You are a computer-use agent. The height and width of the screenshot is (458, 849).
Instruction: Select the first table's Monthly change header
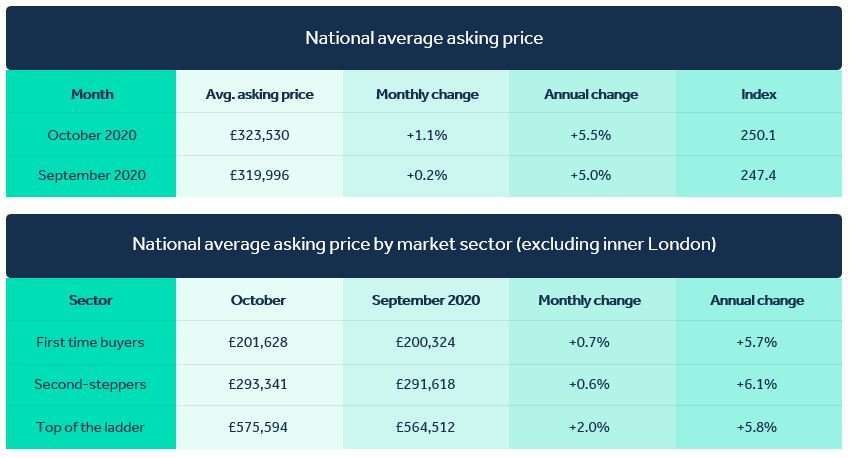427,94
